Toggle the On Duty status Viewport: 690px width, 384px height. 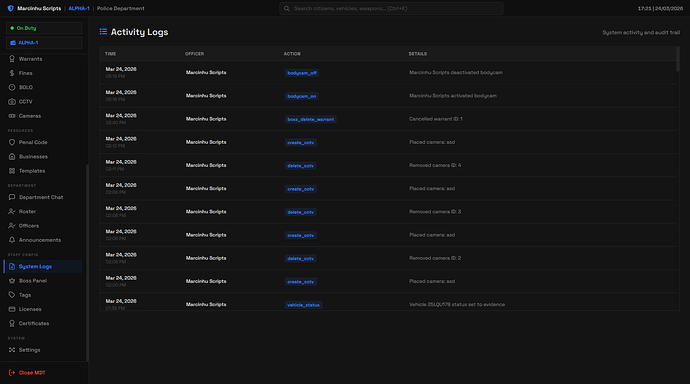coord(44,28)
